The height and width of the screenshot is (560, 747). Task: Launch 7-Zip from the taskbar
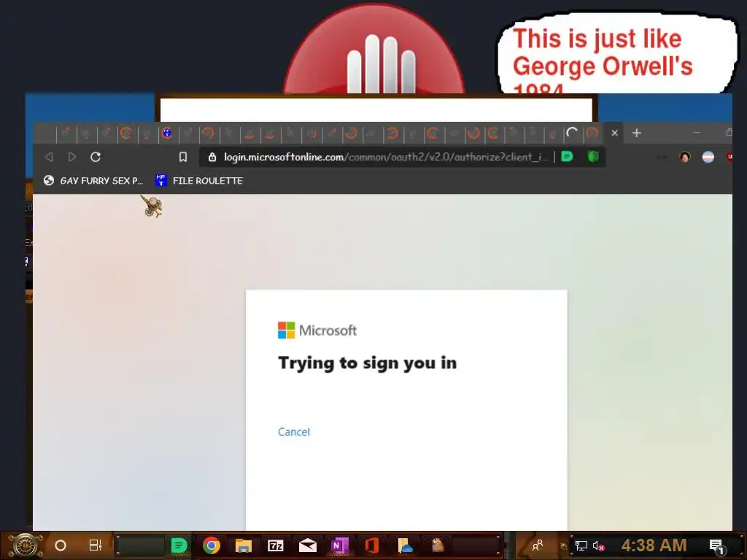pyautogui.click(x=275, y=545)
